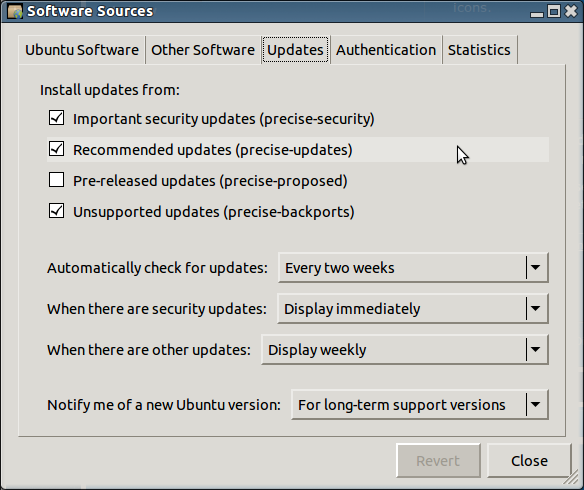Viewport: 584px width, 490px height.
Task: Expand the security updates Display immediately combo
Action: pyautogui.click(x=413, y=308)
